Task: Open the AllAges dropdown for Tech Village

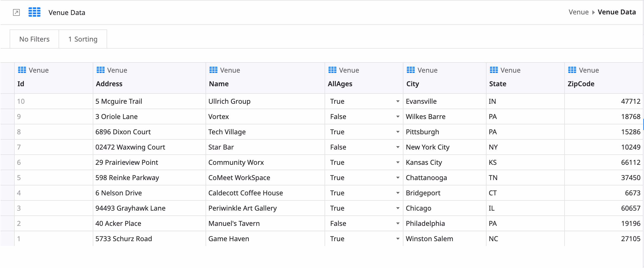Action: (x=397, y=132)
